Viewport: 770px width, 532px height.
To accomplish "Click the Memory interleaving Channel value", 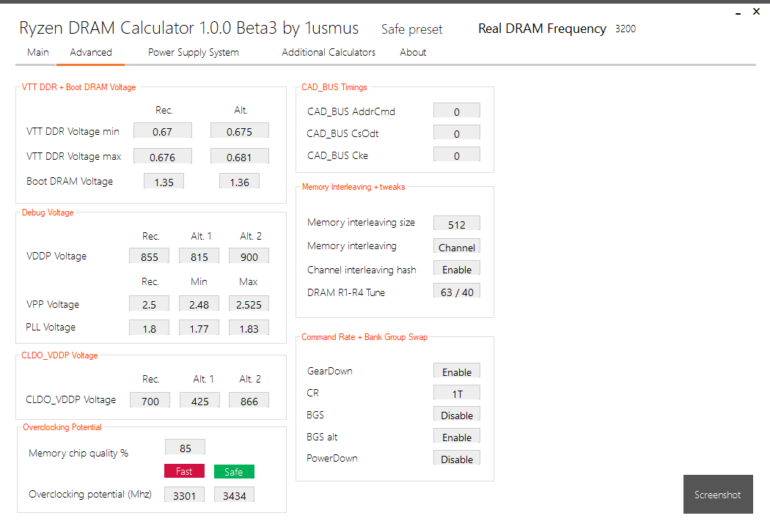I will click(x=457, y=246).
